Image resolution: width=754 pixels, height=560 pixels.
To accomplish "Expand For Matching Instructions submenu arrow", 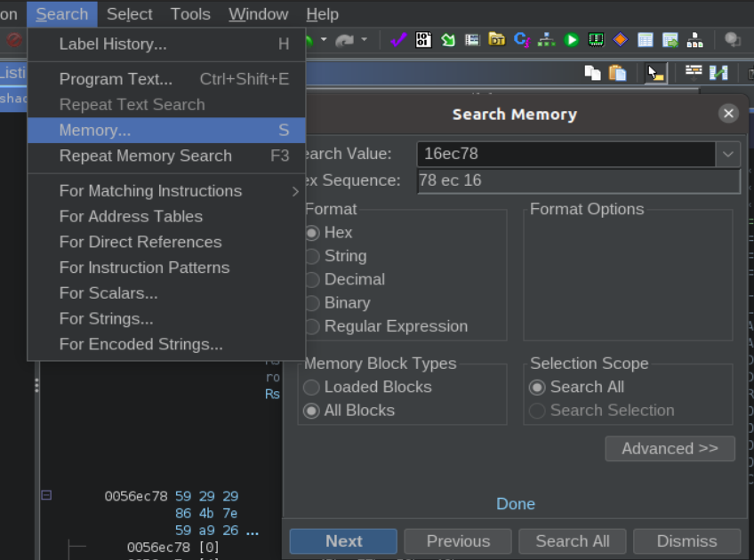I will (x=295, y=191).
